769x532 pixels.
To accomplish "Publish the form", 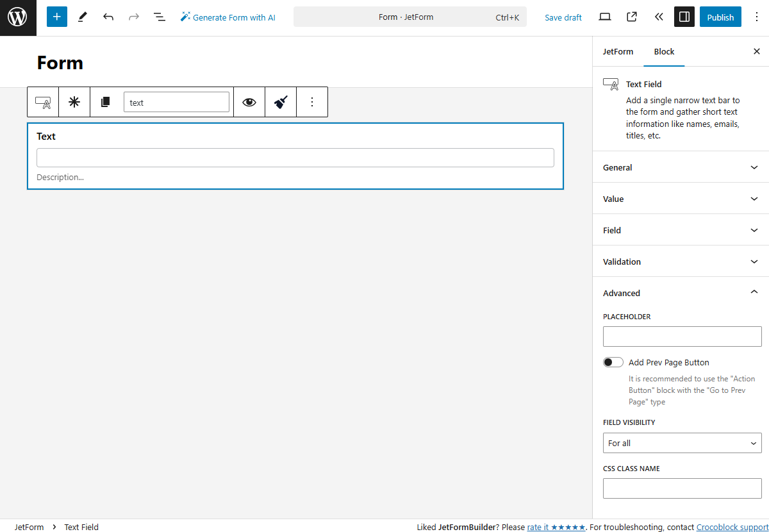I will click(x=720, y=17).
